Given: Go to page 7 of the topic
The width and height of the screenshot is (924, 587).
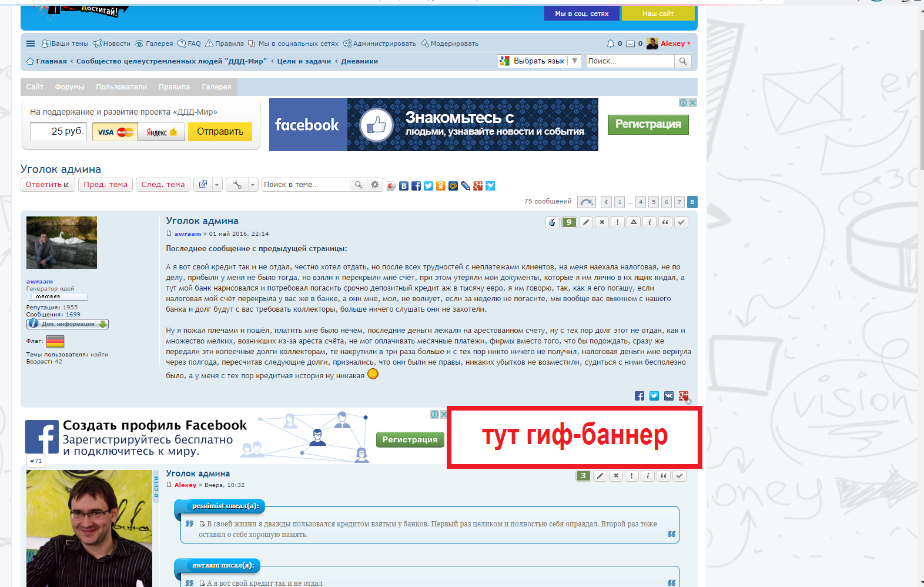Looking at the screenshot, I should (679, 202).
